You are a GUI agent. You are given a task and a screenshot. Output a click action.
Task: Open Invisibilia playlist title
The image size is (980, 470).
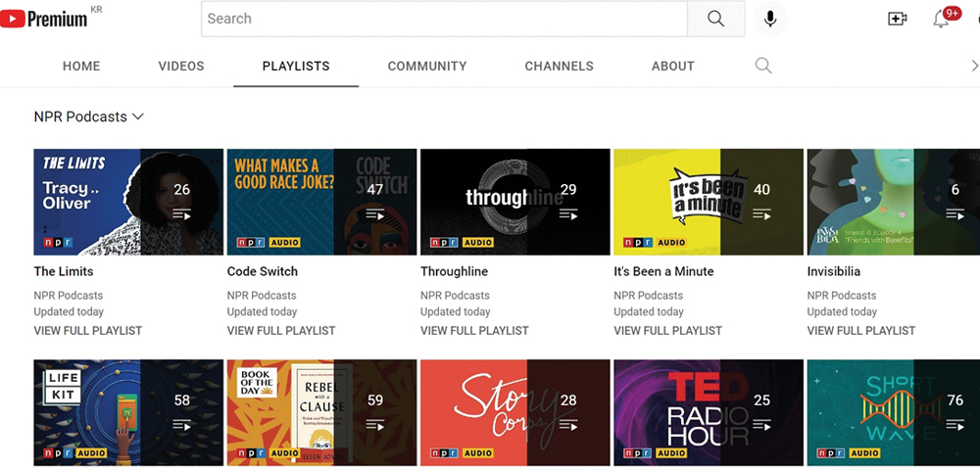tap(834, 271)
